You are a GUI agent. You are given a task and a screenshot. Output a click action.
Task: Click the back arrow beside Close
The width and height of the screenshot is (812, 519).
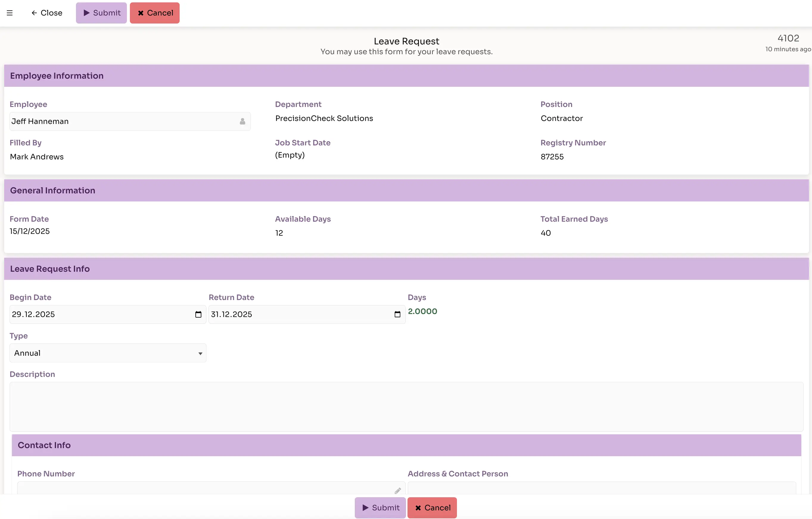click(x=34, y=13)
